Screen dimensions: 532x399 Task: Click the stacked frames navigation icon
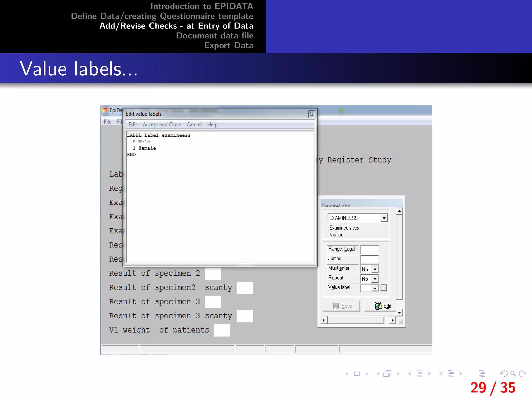pos(388,374)
